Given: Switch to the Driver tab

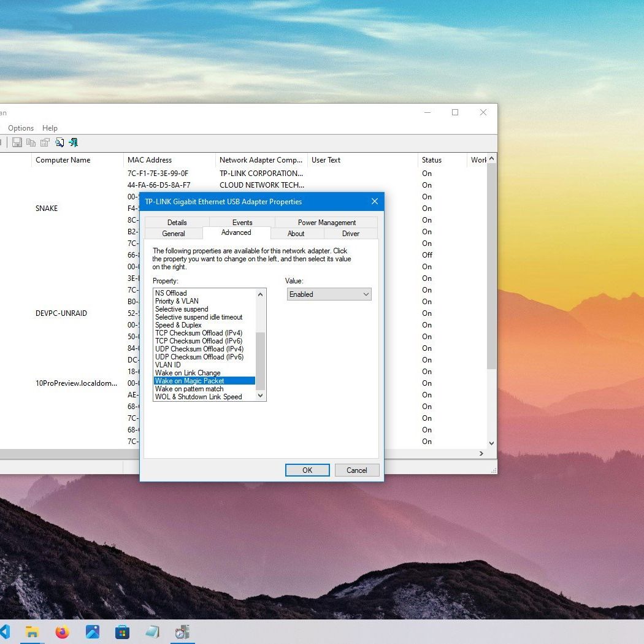Looking at the screenshot, I should [351, 234].
